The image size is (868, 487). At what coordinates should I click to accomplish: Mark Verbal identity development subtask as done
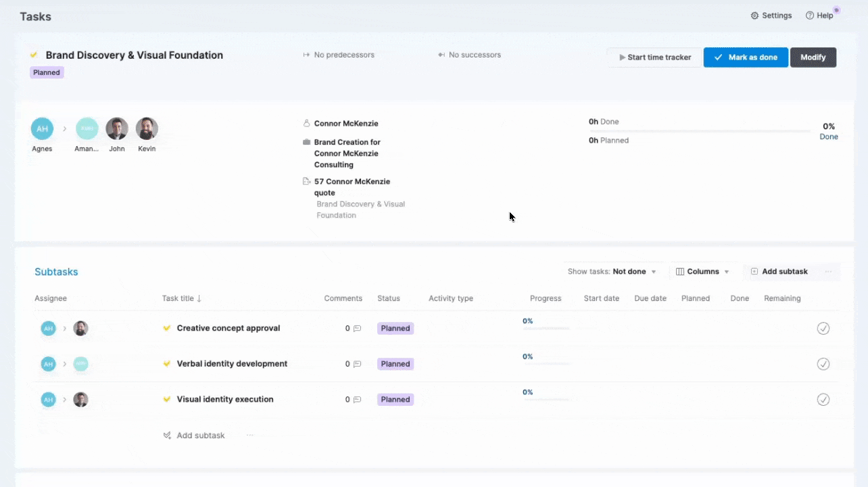coord(823,364)
